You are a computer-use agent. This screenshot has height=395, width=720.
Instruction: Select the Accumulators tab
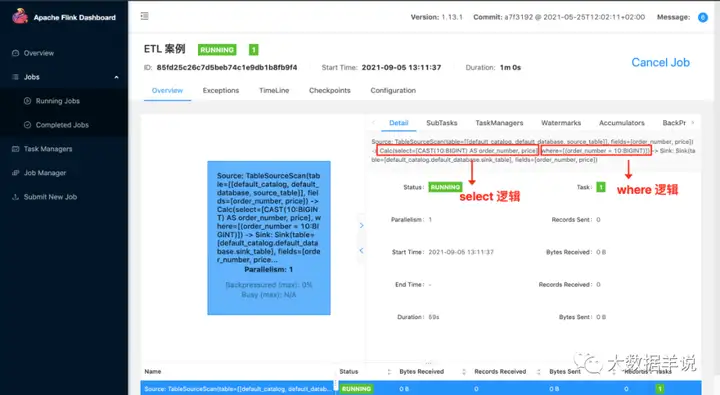coord(622,123)
